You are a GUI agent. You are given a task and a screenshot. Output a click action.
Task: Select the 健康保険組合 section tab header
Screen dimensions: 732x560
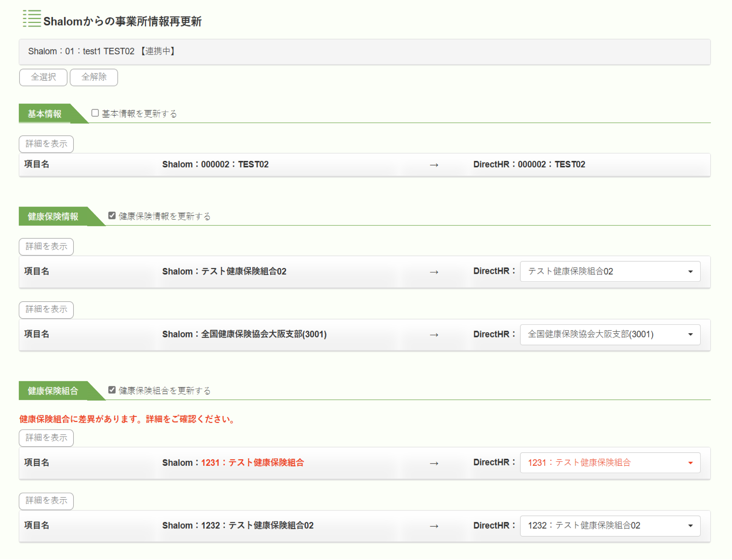[x=53, y=391]
